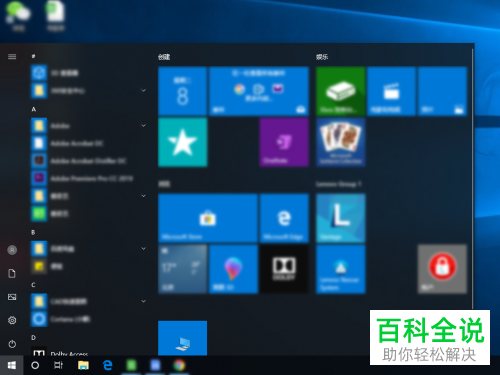Select the Lenovo Group 1 header
Screen dimensions: 500x375
coord(339,184)
